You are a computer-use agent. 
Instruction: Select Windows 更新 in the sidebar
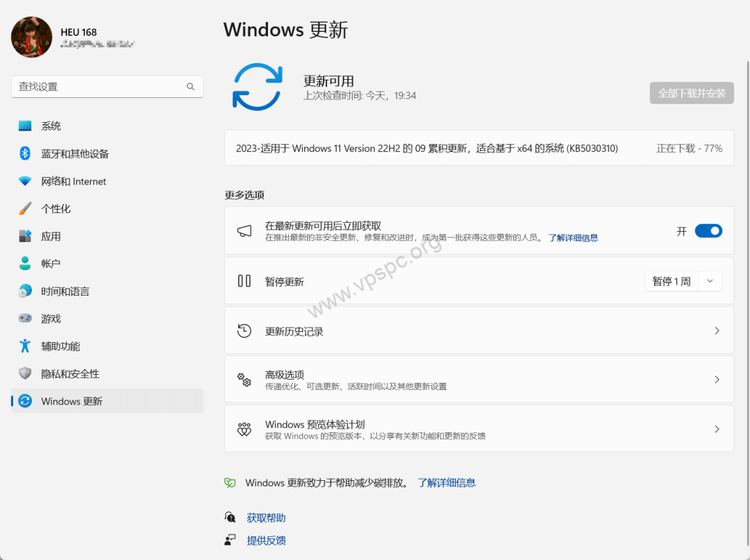tap(107, 401)
